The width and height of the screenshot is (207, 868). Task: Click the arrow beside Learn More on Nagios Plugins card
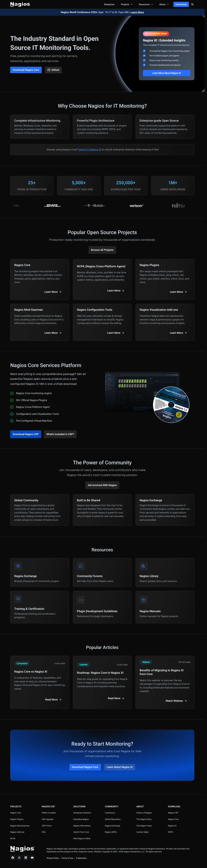(185, 292)
